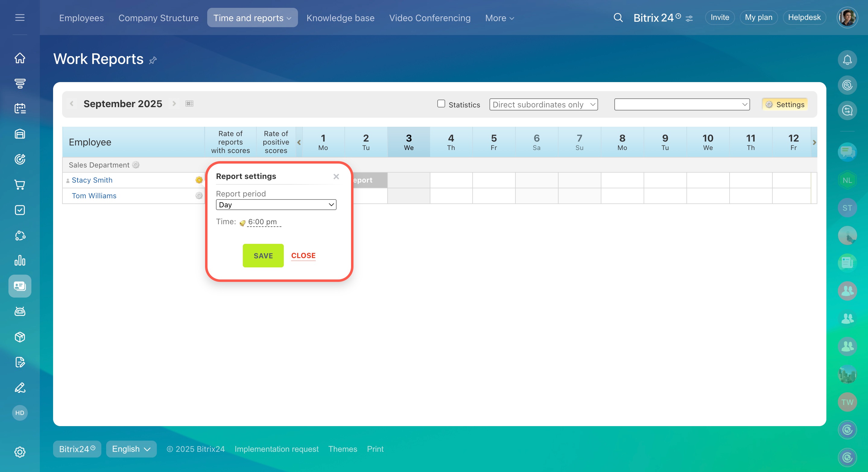Open Stacy Smith's report settings gear
868x472 pixels.
coord(199,180)
